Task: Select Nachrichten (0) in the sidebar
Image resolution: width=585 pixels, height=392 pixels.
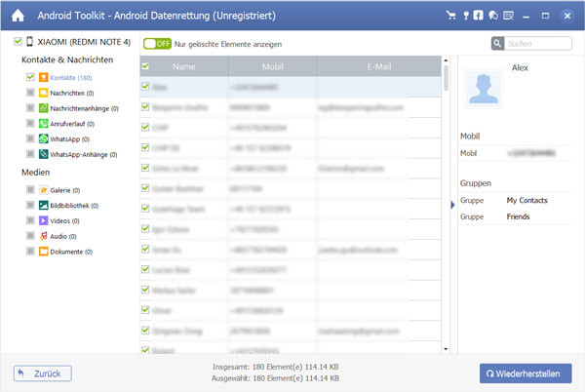Action: point(72,93)
